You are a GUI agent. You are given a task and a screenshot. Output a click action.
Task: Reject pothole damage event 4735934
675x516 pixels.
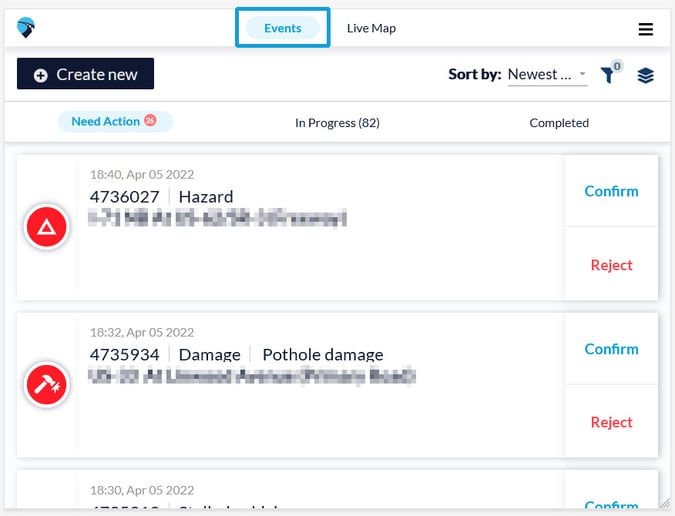tap(611, 422)
